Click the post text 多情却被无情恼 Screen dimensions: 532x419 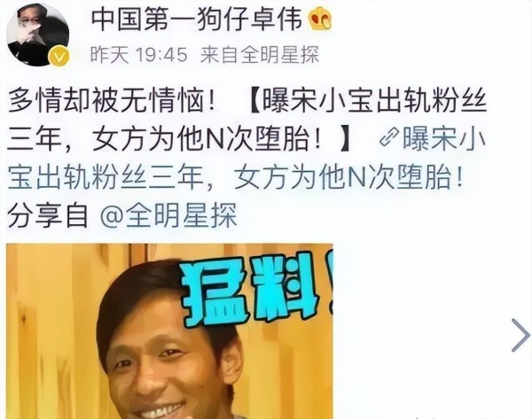tap(112, 100)
